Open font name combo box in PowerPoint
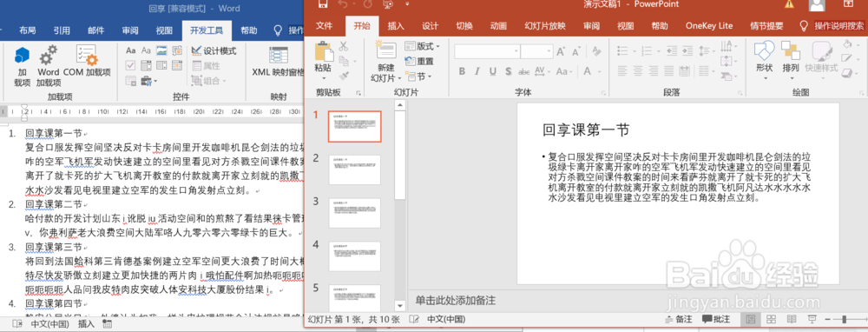The height and width of the screenshot is (332, 868). tap(487, 51)
